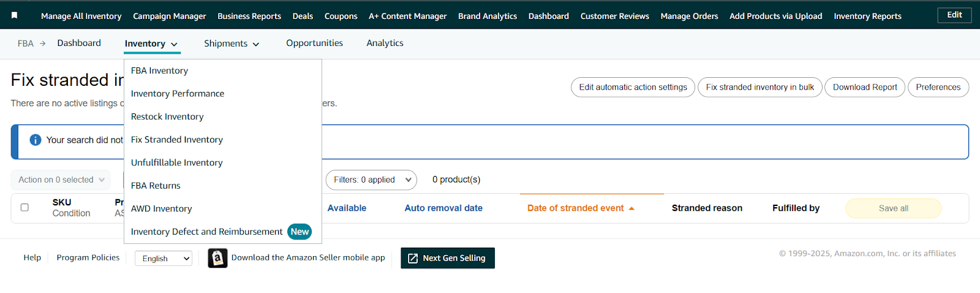The height and width of the screenshot is (293, 980).
Task: Click the New badge next to Inventory Defect
Action: tap(300, 232)
